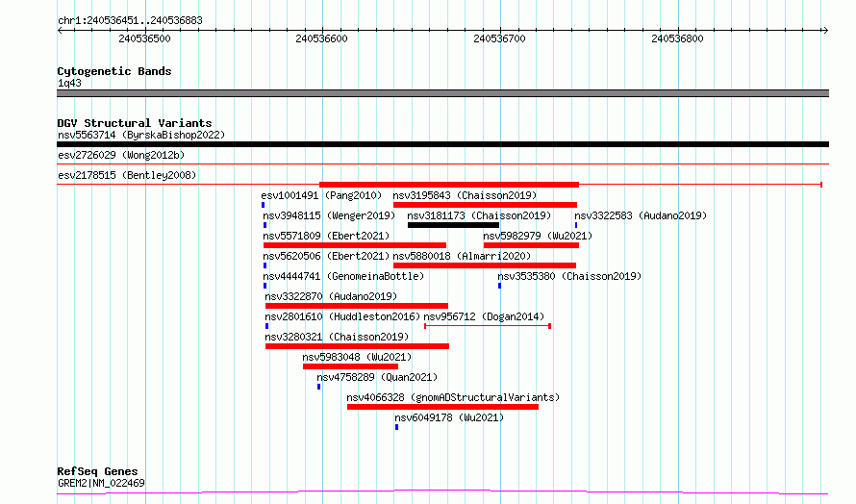Image resolution: width=856 pixels, height=504 pixels.
Task: Click thin red line under nsv956712
Action: click(488, 326)
